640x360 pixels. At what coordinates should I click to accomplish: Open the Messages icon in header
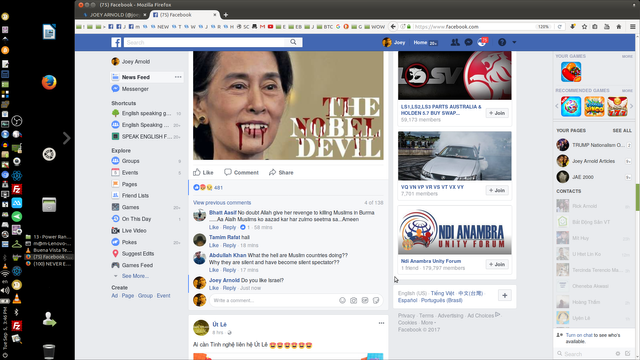(469, 42)
